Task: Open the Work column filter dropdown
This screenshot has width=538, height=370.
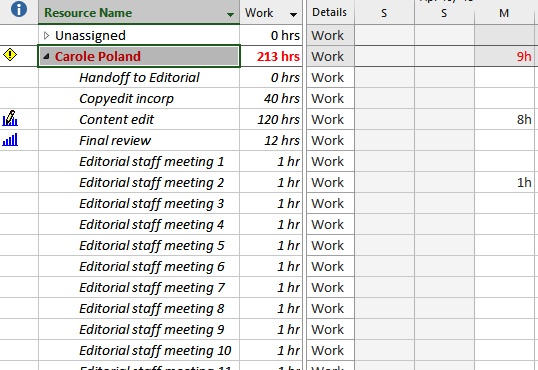Action: point(293,14)
